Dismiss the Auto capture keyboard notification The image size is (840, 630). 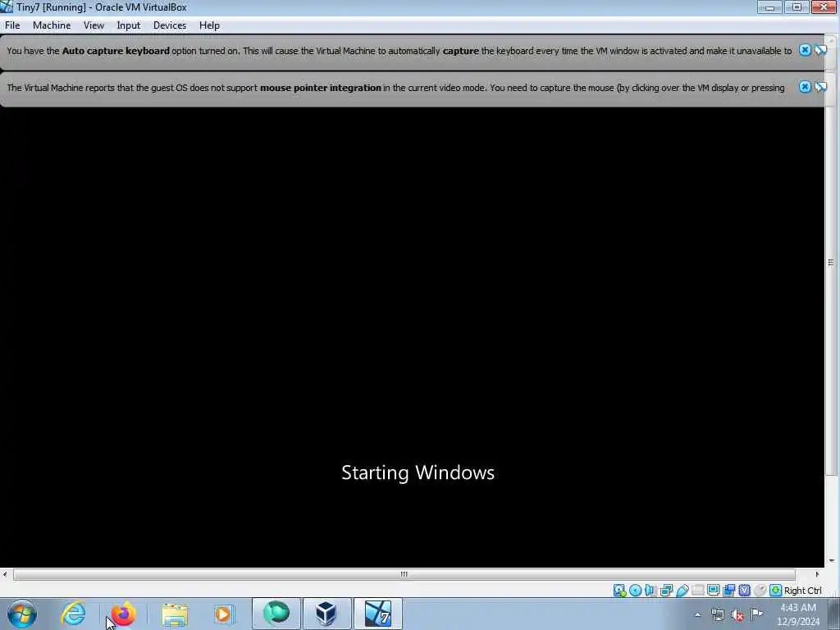[x=805, y=50]
